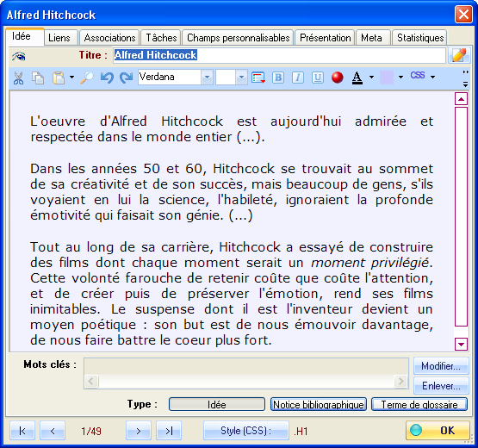
Task: Toggle Bold formatting
Action: 278,78
